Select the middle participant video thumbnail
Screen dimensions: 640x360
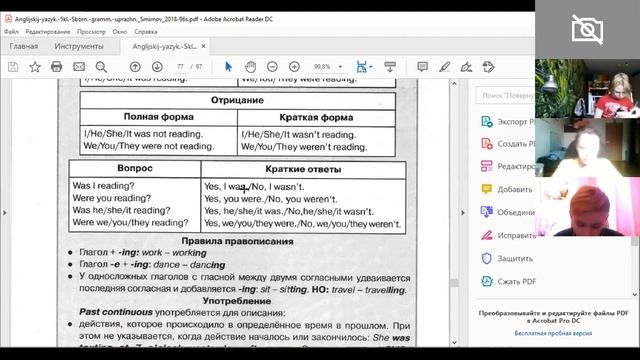(587, 147)
